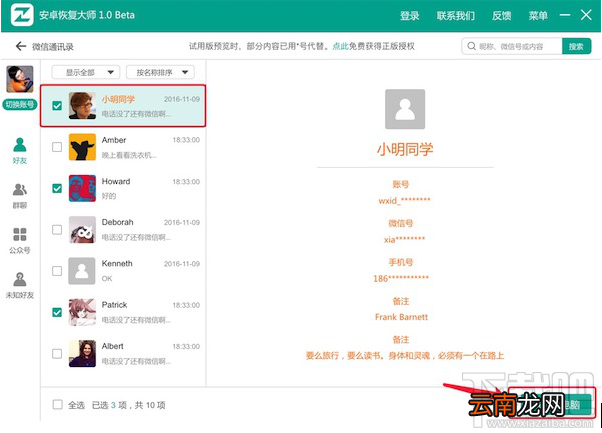
Task: Click the export to computer button
Action: tap(552, 403)
